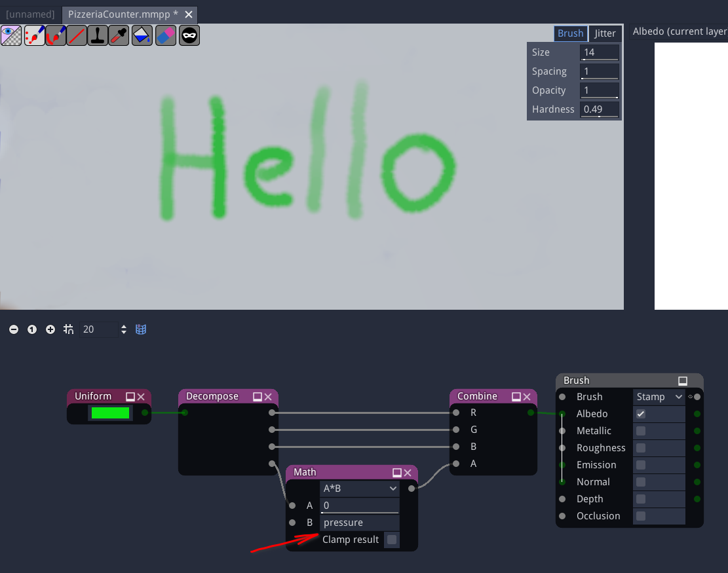Select the line drawing tool
The width and height of the screenshot is (728, 573).
click(x=77, y=35)
